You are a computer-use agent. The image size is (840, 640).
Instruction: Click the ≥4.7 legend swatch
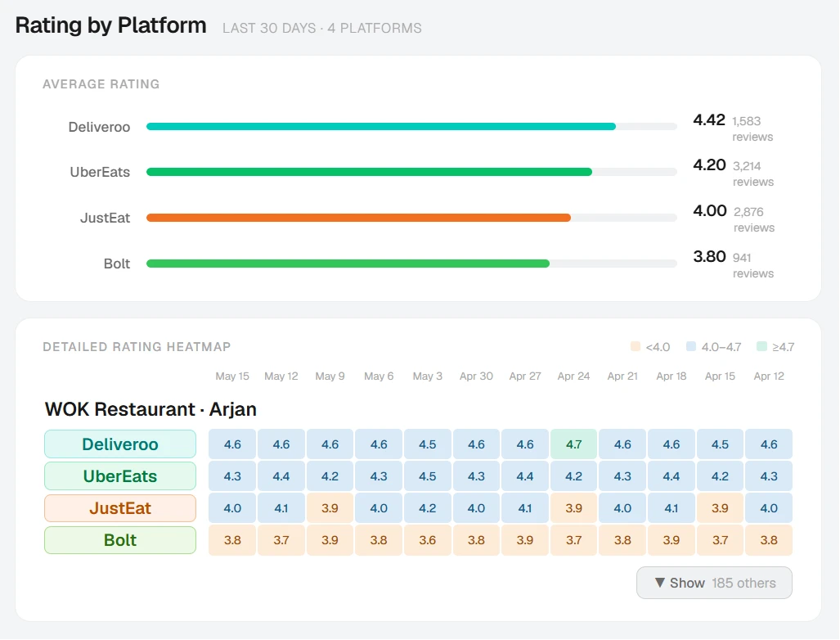click(x=761, y=346)
